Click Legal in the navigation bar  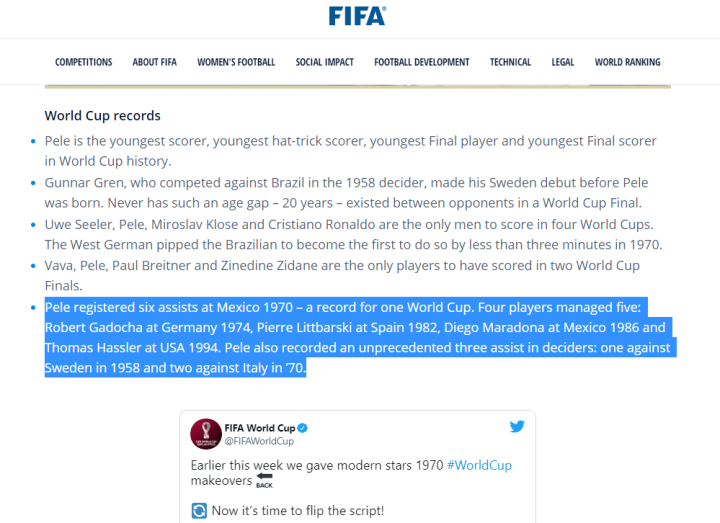click(563, 62)
